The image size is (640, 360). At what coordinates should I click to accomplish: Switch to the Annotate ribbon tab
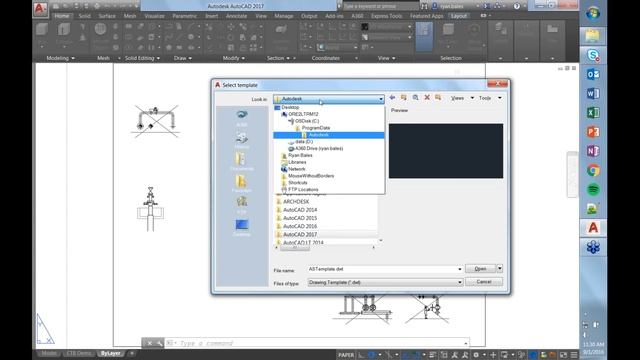pyautogui.click(x=236, y=16)
